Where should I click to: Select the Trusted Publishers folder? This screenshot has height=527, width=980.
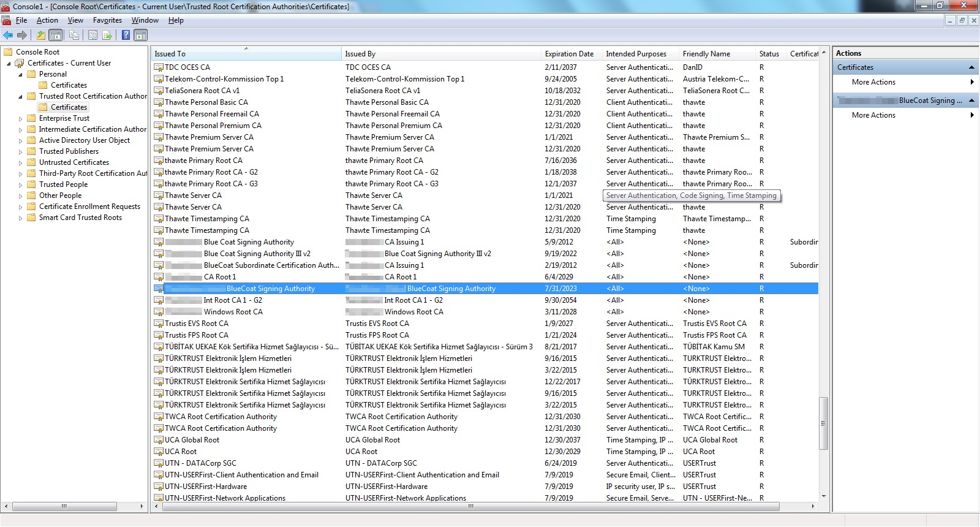[69, 151]
